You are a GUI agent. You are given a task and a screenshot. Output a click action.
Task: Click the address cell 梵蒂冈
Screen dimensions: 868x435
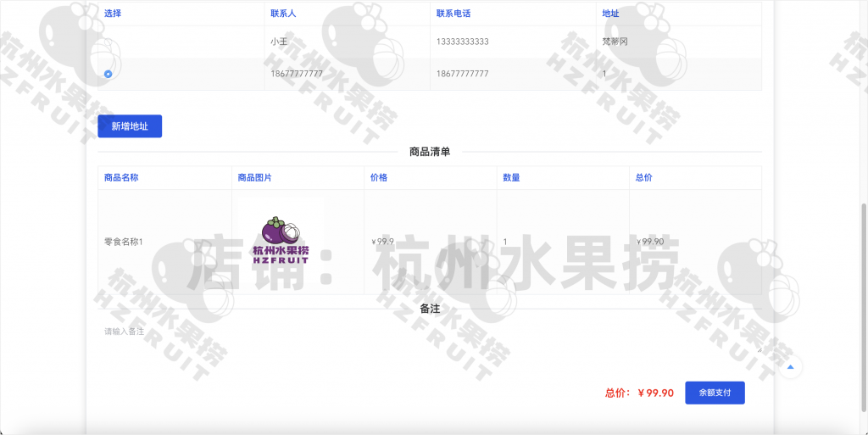coord(615,42)
